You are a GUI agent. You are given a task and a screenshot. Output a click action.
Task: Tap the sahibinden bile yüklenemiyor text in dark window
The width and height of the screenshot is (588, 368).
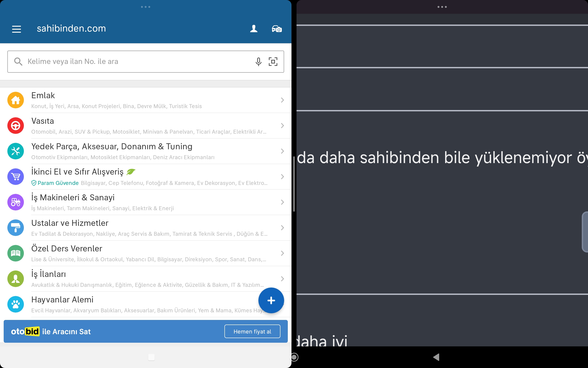pyautogui.click(x=466, y=158)
